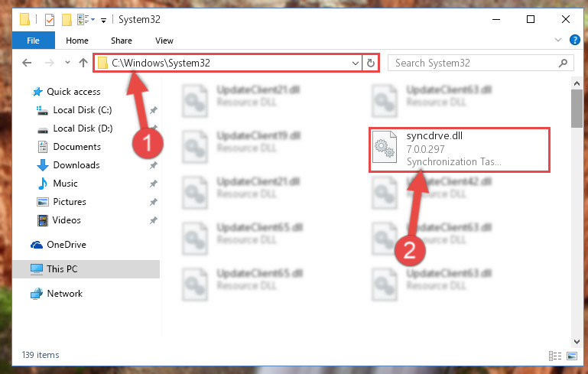The height and width of the screenshot is (374, 588).
Task: Click the vertical scrollbar thumb
Action: [577, 109]
